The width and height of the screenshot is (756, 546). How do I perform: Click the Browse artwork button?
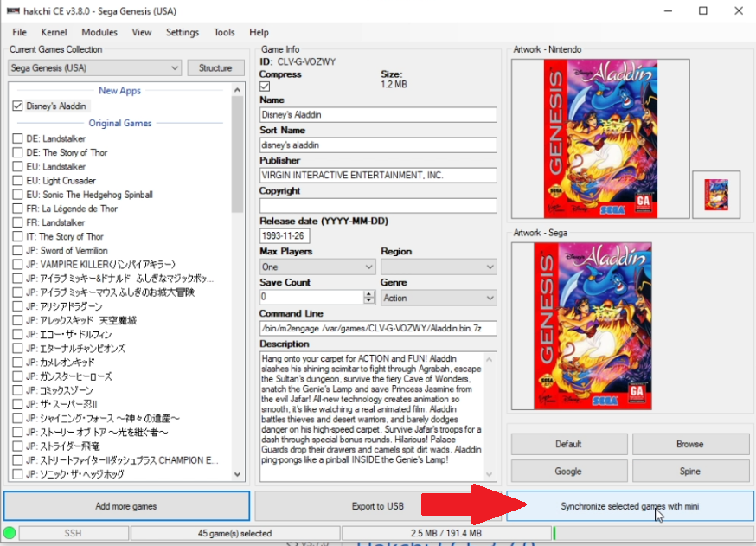(690, 444)
